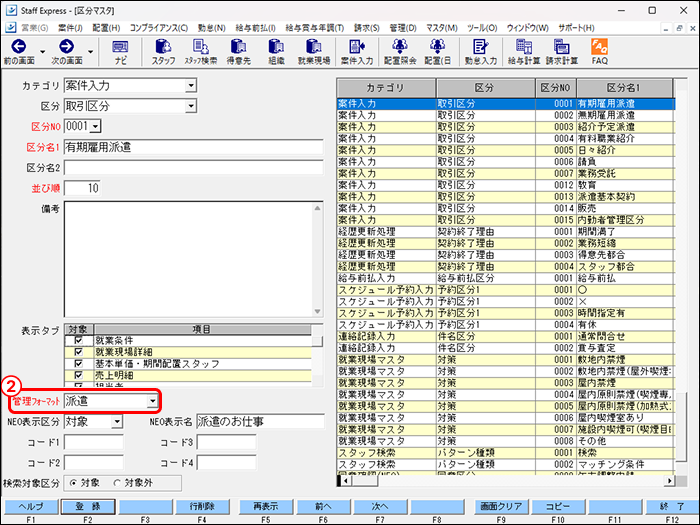Click the 終了 F12 button
This screenshot has height=525, width=700.
pos(672,507)
